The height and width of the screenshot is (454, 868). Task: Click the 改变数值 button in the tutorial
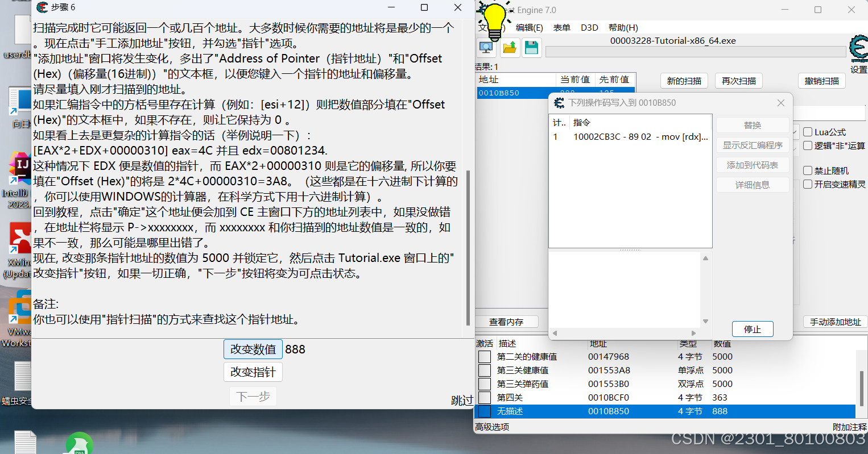pyautogui.click(x=253, y=349)
